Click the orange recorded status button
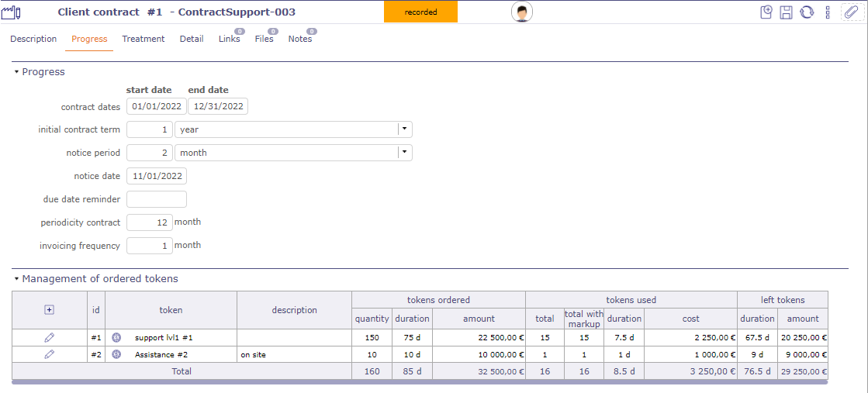The width and height of the screenshot is (868, 393). (x=420, y=12)
